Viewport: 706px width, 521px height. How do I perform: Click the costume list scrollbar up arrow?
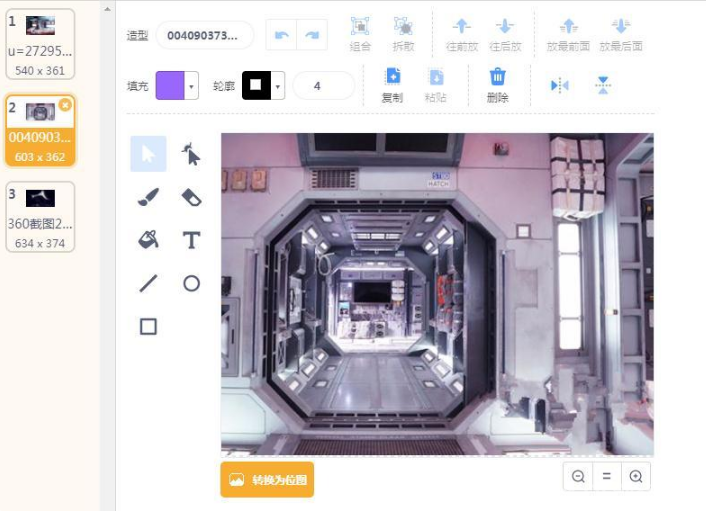pyautogui.click(x=108, y=9)
